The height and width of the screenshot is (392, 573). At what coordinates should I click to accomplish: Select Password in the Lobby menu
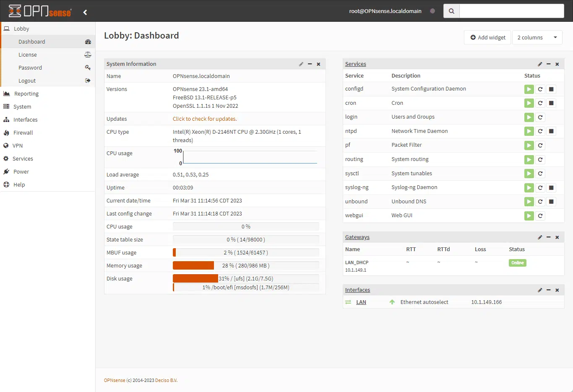(30, 68)
